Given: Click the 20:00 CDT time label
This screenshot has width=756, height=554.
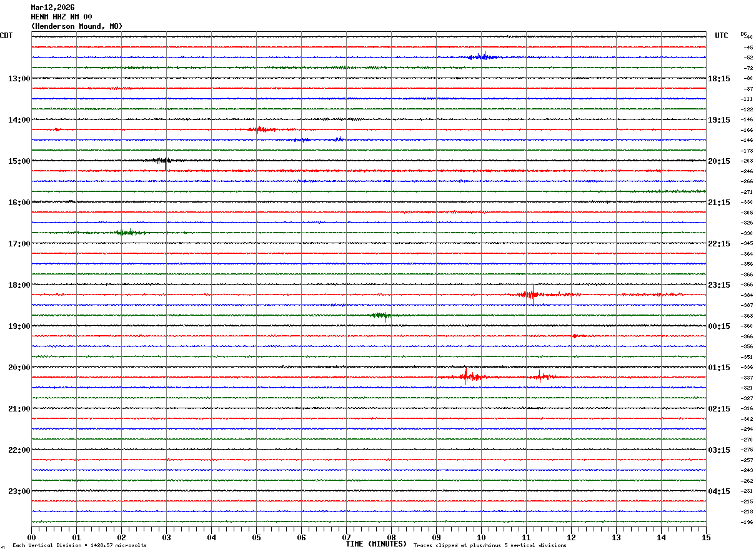Looking at the screenshot, I should pos(19,368).
